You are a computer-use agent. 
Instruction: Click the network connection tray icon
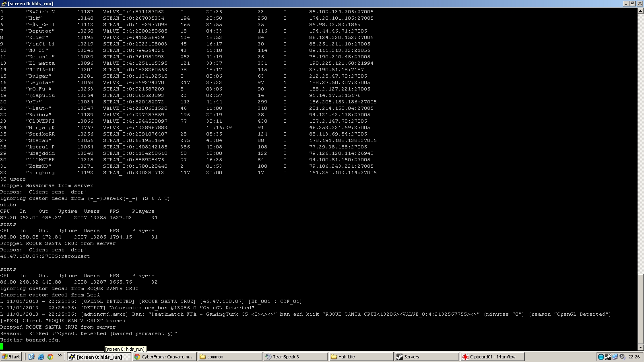(x=615, y=357)
